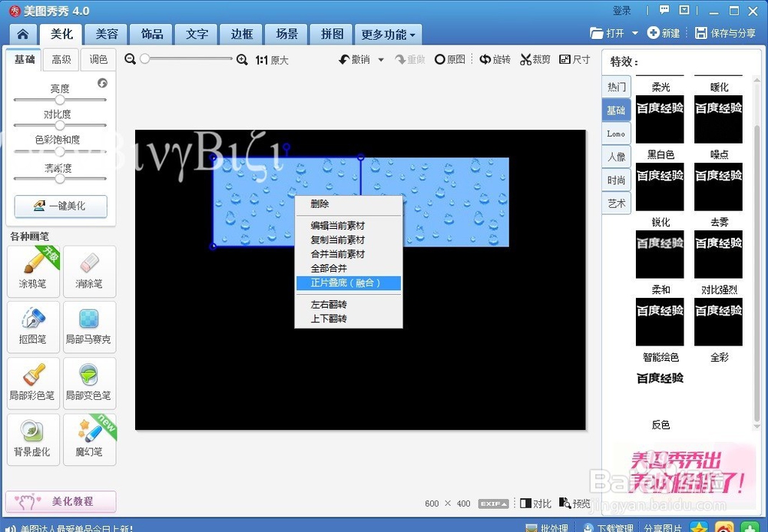Choose 编辑当前素材 in context menu
Viewport: 768px width, 532px height.
tap(348, 226)
